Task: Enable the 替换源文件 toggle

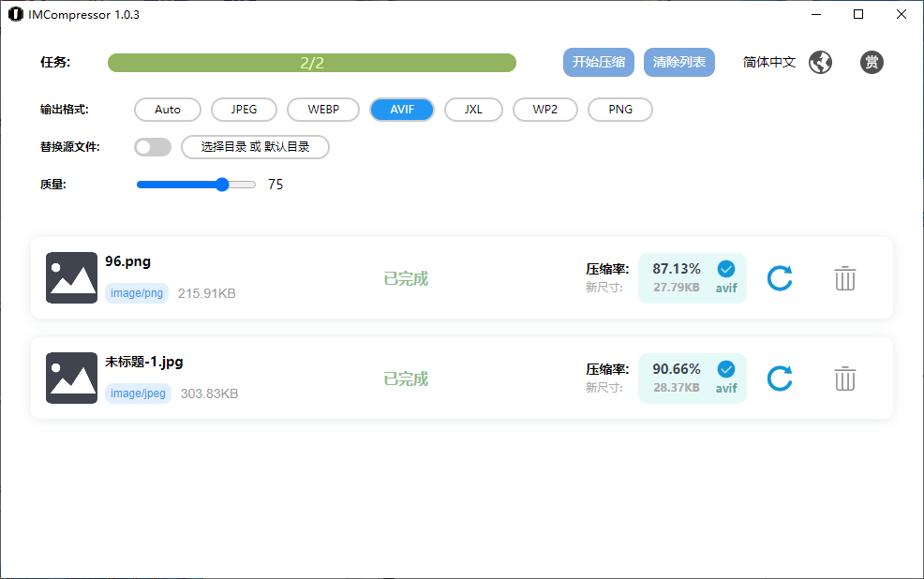Action: click(153, 147)
